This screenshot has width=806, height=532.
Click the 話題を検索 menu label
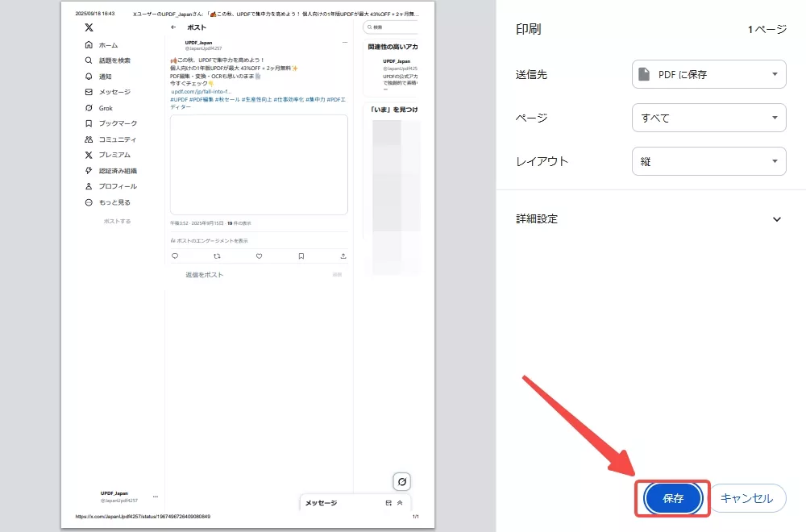tap(114, 60)
